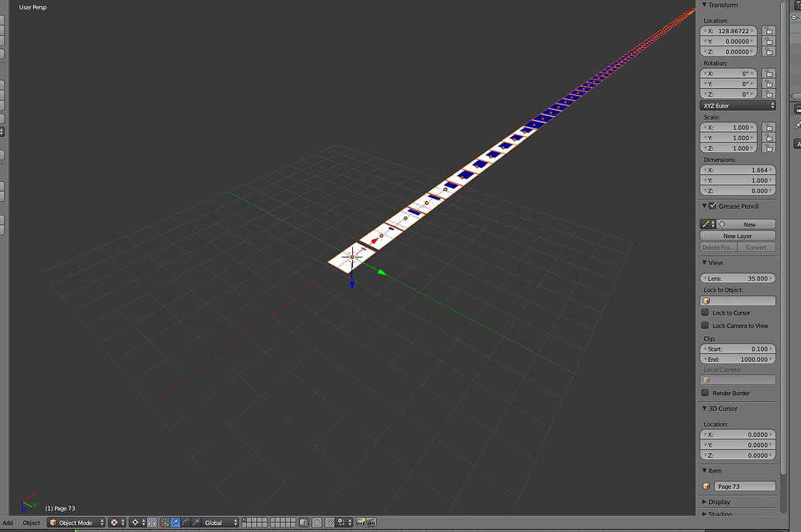Lock Location Z value

pyautogui.click(x=768, y=52)
